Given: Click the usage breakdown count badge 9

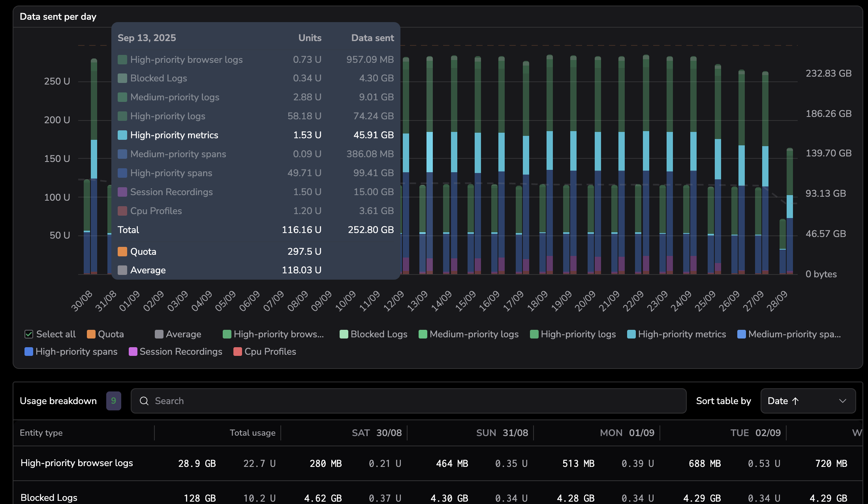Looking at the screenshot, I should click(x=113, y=401).
